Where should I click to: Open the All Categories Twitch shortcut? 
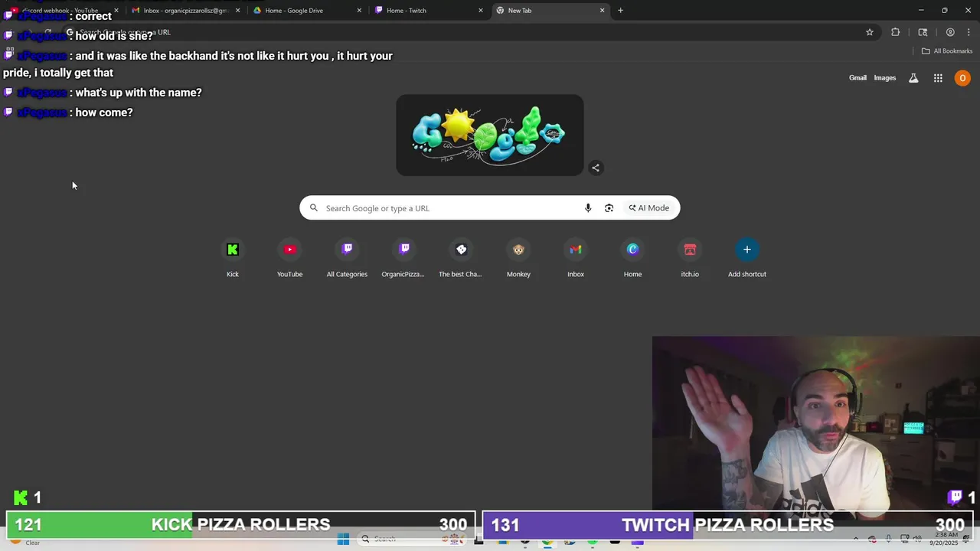(347, 259)
